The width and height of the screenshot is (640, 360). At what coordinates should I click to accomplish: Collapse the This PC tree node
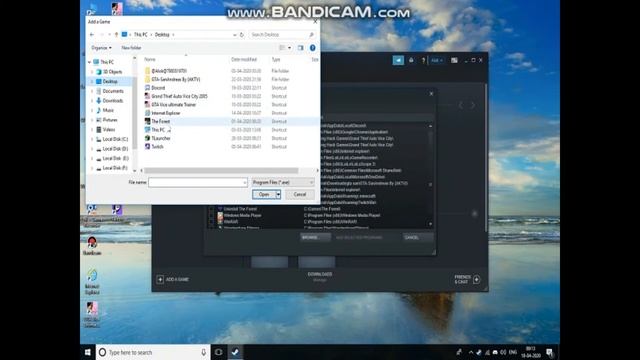(x=89, y=62)
